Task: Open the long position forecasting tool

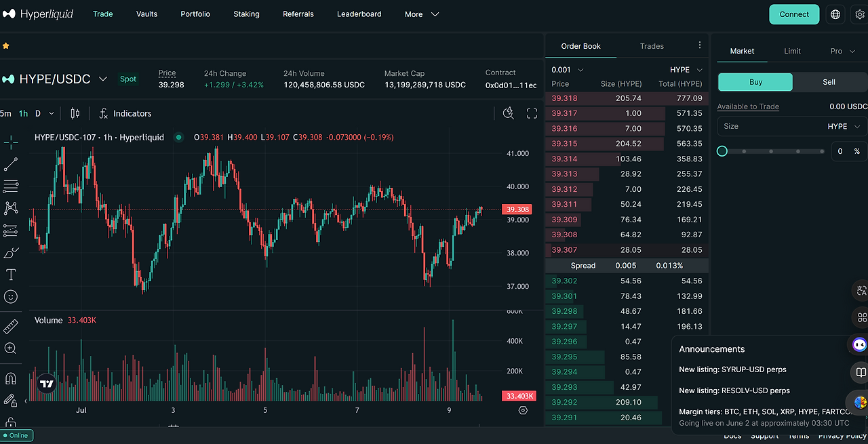Action: pyautogui.click(x=11, y=230)
